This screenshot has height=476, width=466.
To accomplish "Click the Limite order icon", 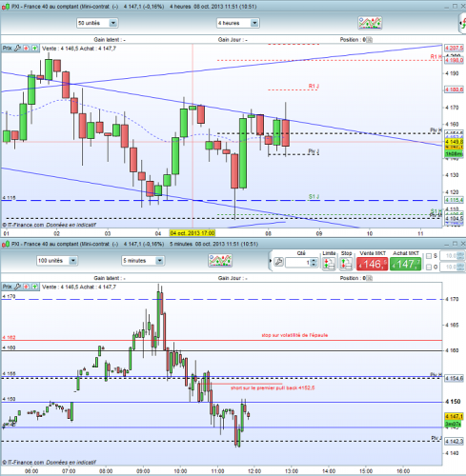I will point(329,264).
